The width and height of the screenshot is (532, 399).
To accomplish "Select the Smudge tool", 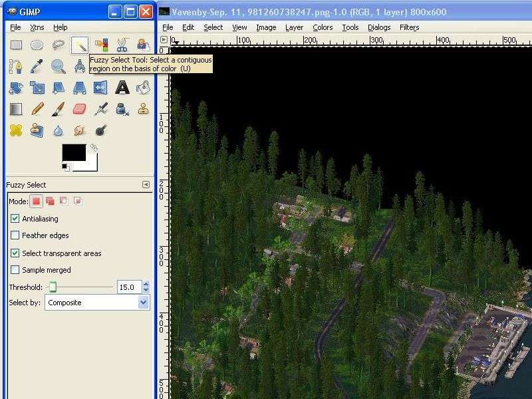I will pyautogui.click(x=80, y=130).
